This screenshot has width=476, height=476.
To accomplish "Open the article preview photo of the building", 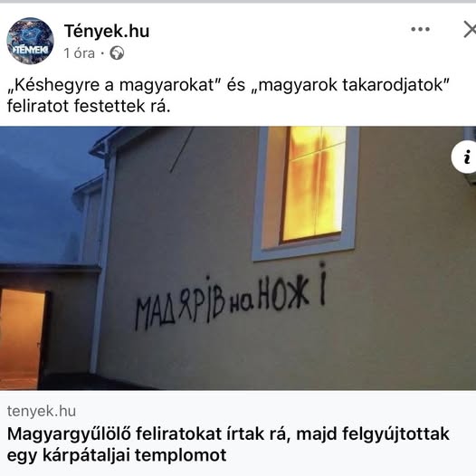I will coord(238,258).
